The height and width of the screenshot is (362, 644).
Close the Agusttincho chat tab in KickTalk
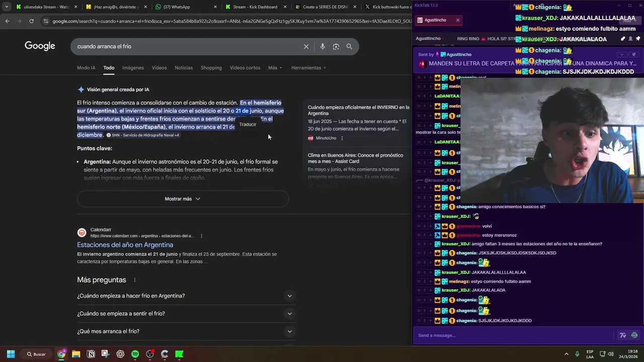457,20
